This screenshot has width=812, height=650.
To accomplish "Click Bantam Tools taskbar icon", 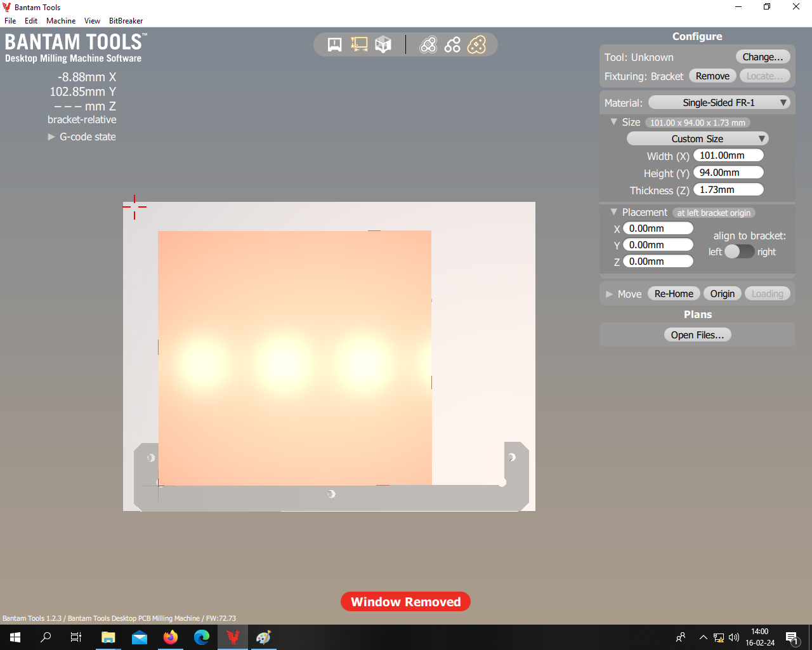I will click(233, 637).
